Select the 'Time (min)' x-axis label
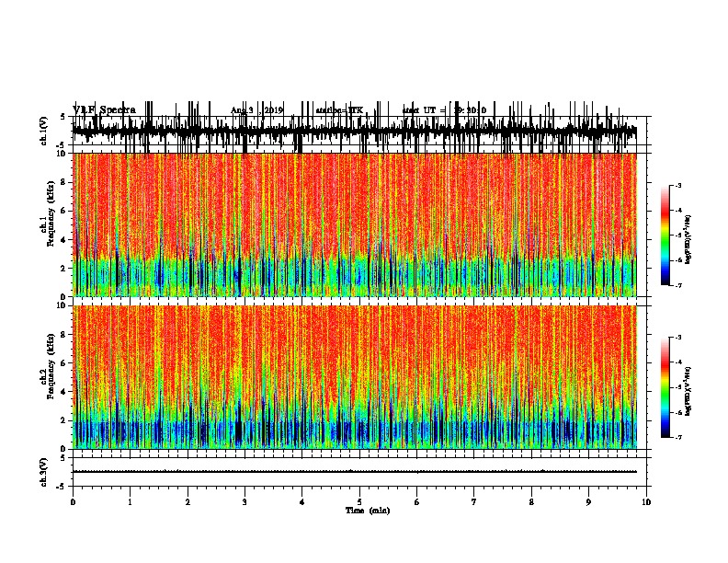The image size is (728, 563). click(368, 511)
